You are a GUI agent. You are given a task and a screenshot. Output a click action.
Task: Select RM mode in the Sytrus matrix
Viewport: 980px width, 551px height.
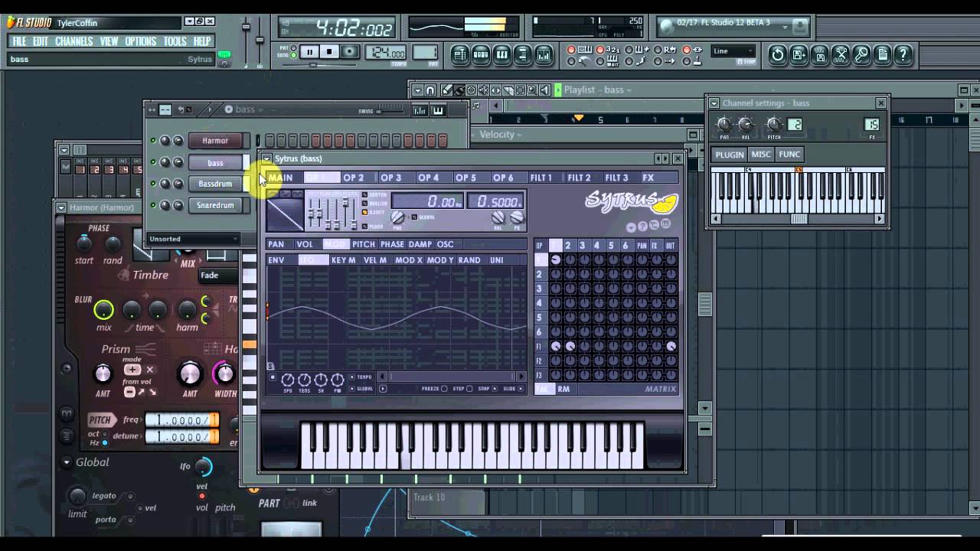tap(563, 389)
